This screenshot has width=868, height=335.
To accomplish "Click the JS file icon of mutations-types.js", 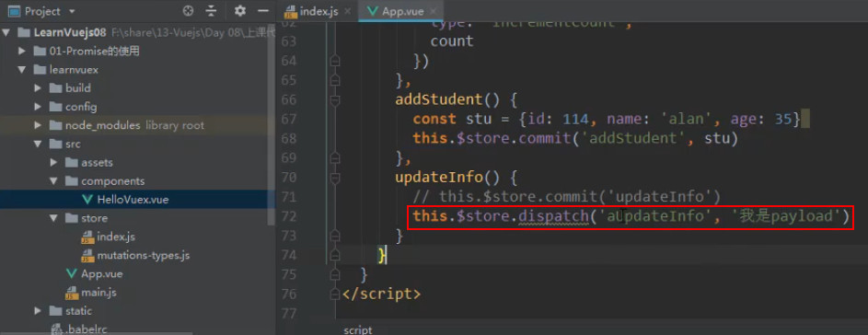I will tap(87, 256).
